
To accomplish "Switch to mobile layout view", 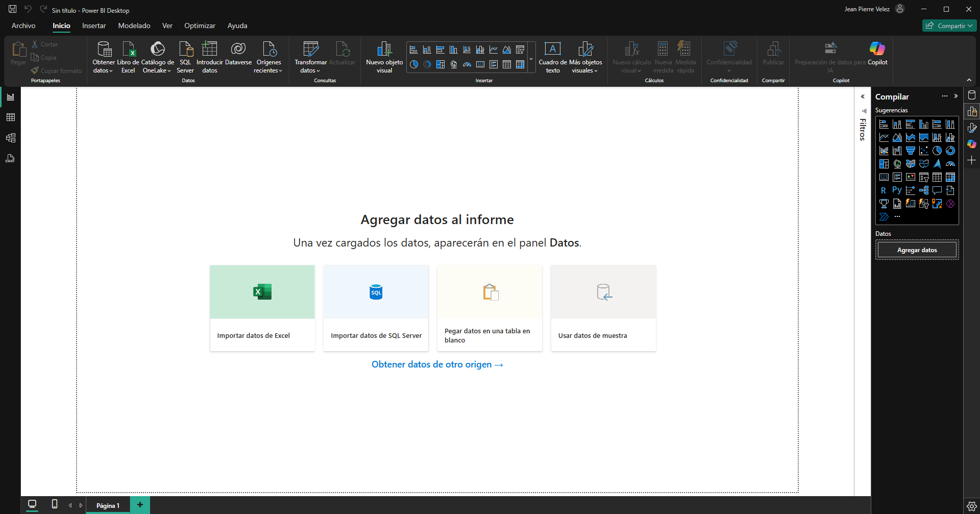I will click(55, 504).
